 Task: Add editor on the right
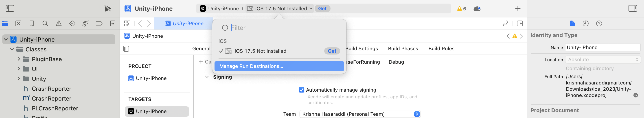click(x=520, y=23)
